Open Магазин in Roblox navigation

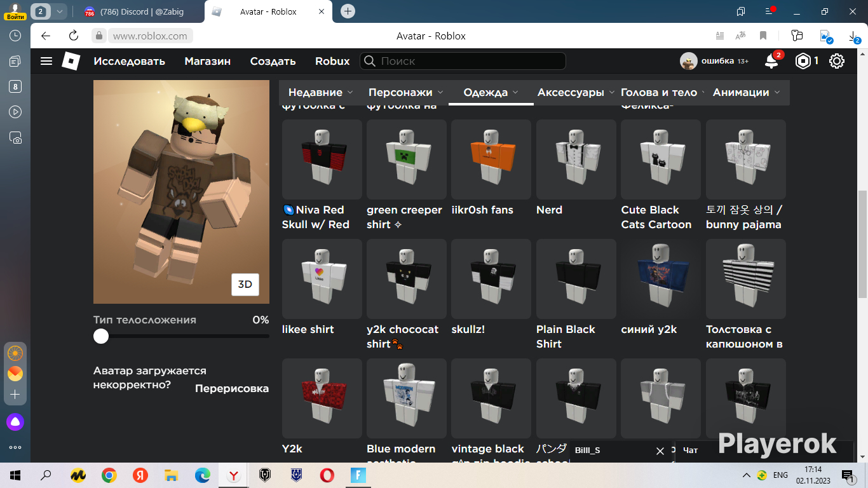pyautogui.click(x=208, y=61)
